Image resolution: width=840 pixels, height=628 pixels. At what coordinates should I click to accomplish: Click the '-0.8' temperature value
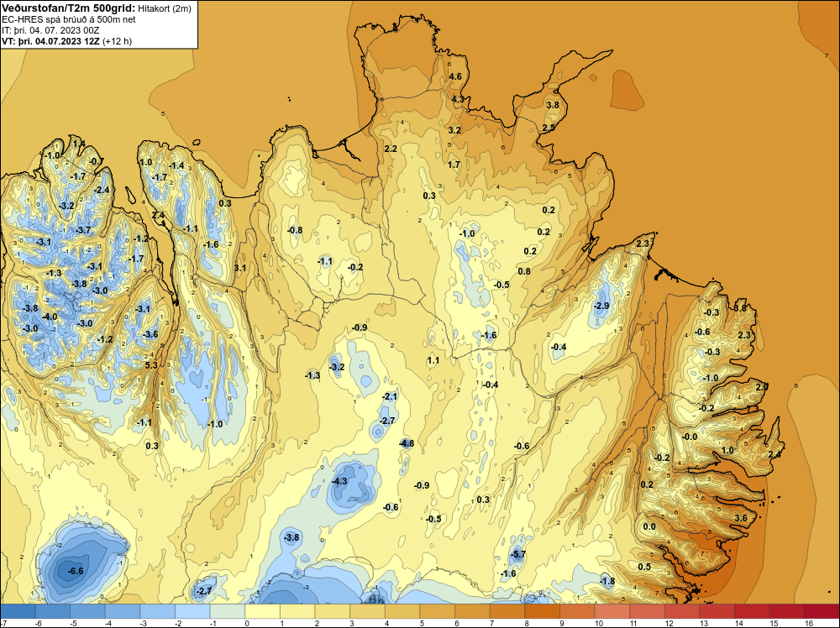pos(295,230)
